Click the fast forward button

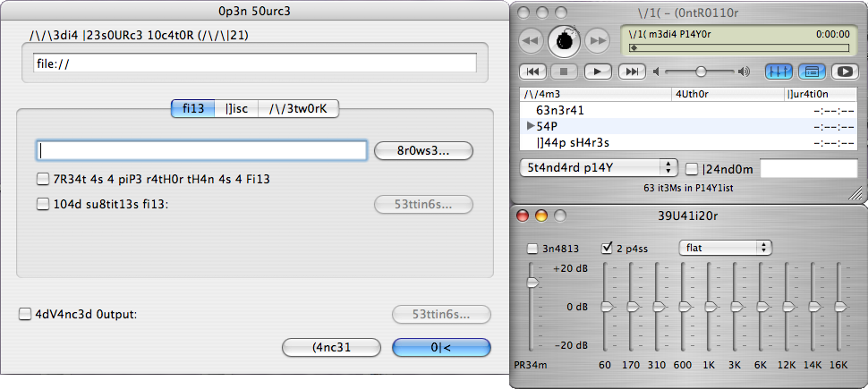pyautogui.click(x=596, y=40)
